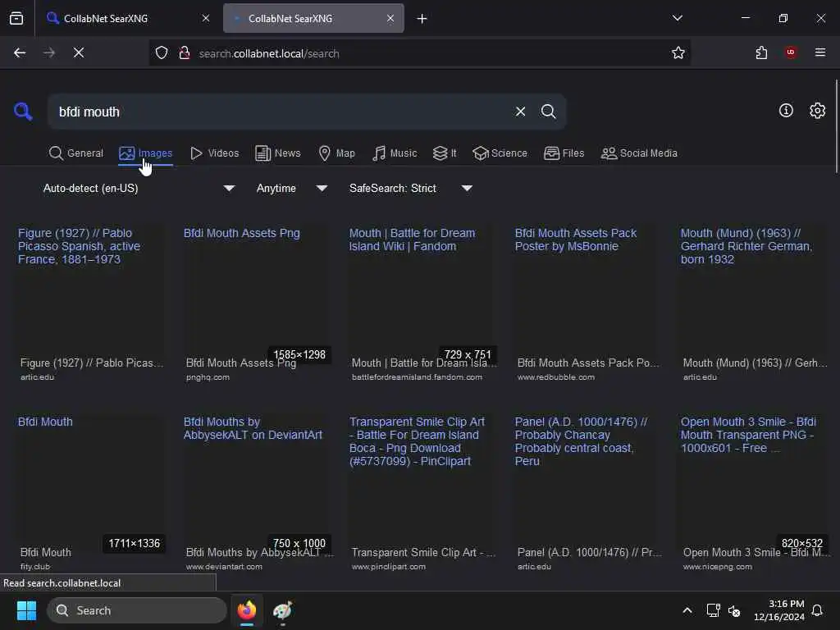Close the active CollabNet SearXNG tab
Image resolution: width=840 pixels, height=630 pixels.
[390, 18]
